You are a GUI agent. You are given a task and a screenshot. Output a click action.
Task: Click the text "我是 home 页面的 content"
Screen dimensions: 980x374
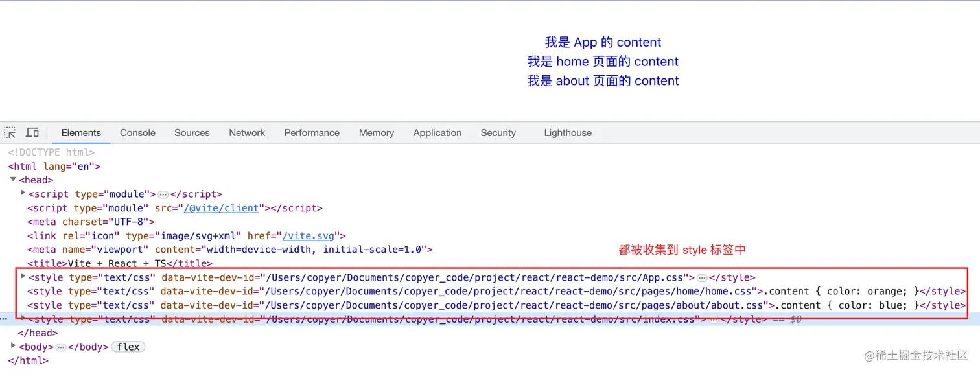point(603,62)
